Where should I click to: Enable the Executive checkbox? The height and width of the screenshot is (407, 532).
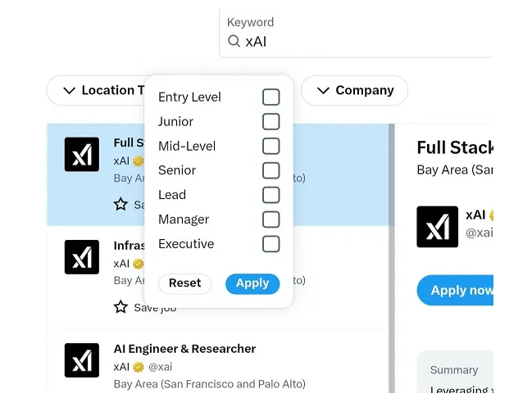pyautogui.click(x=271, y=244)
